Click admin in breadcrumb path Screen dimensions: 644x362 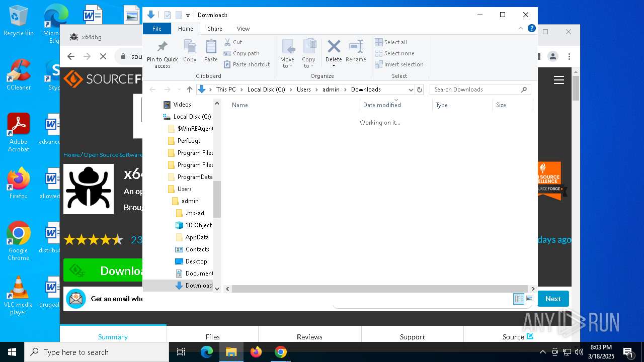(331, 89)
